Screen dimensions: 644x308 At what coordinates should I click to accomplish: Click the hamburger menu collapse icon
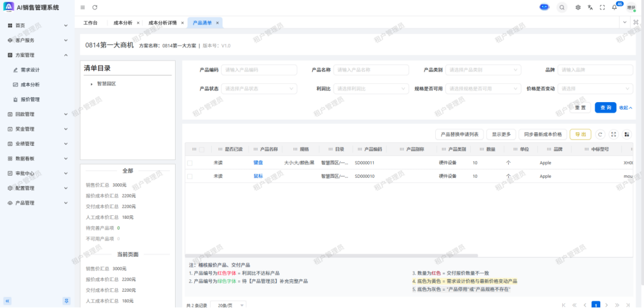(83, 7)
